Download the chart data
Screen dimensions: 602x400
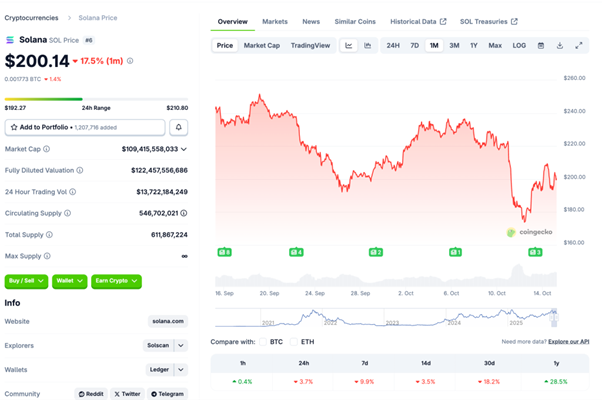560,45
